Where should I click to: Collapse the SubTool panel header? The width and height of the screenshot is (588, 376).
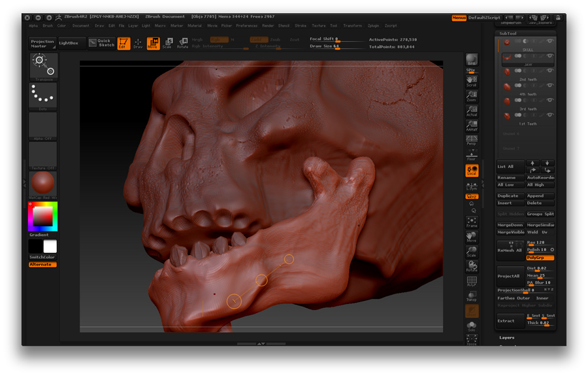[508, 33]
